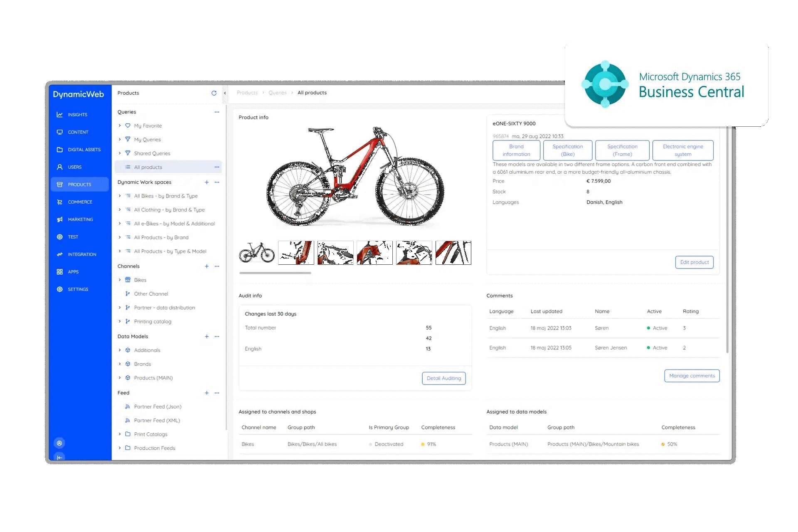Open Data Models more options
Screen dimensions: 798x532
point(217,337)
